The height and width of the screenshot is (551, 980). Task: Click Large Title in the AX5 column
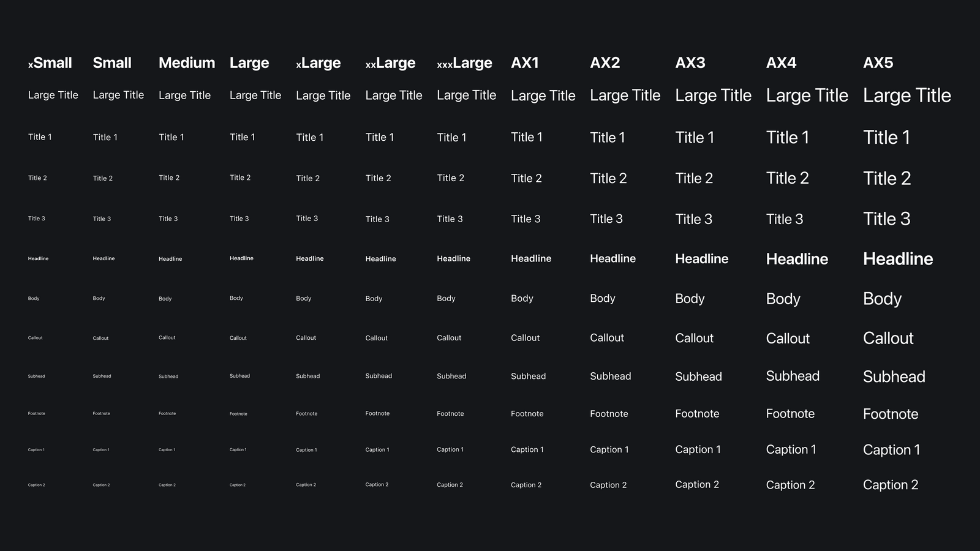tap(907, 96)
